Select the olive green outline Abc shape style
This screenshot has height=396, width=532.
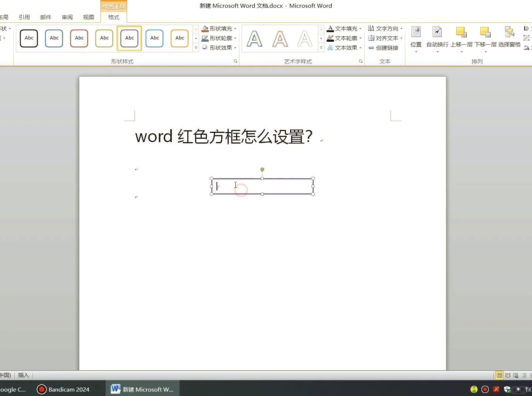point(105,38)
